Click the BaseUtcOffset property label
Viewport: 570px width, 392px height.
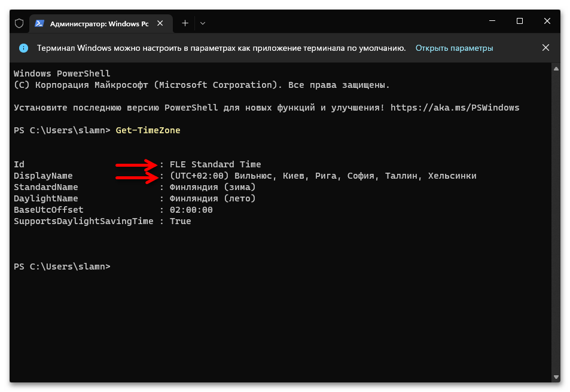click(48, 210)
